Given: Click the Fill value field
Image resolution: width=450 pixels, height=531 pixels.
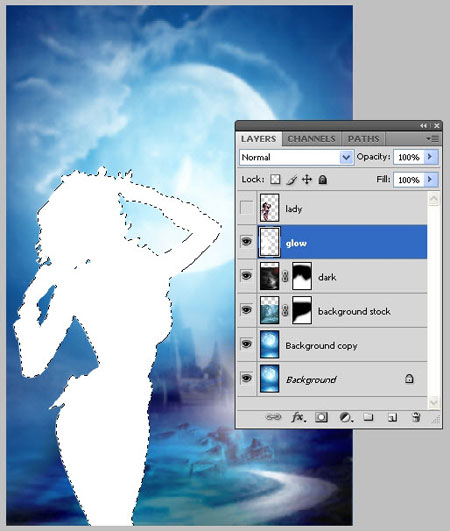Looking at the screenshot, I should tap(409, 180).
